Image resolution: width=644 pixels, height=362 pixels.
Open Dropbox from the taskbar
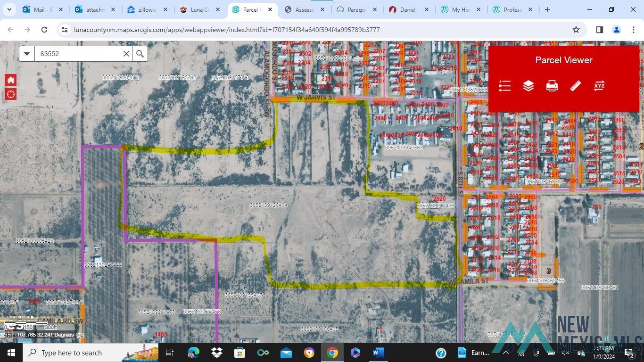(217, 353)
